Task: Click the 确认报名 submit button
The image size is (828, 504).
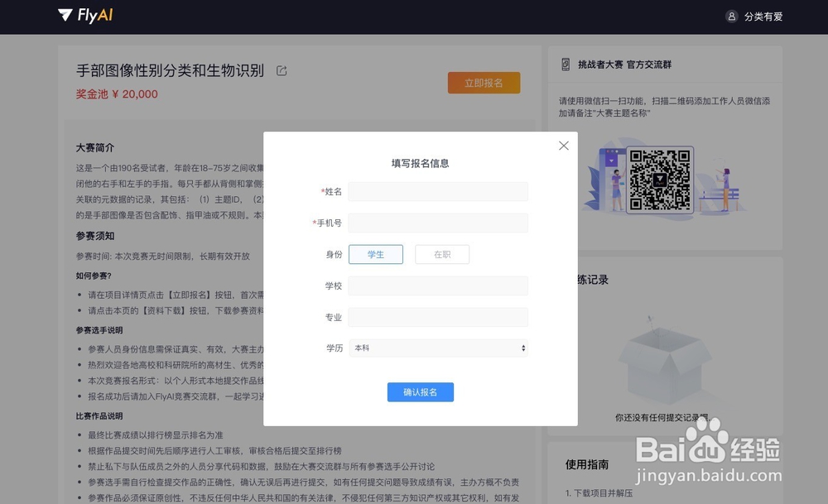Action: 421,391
